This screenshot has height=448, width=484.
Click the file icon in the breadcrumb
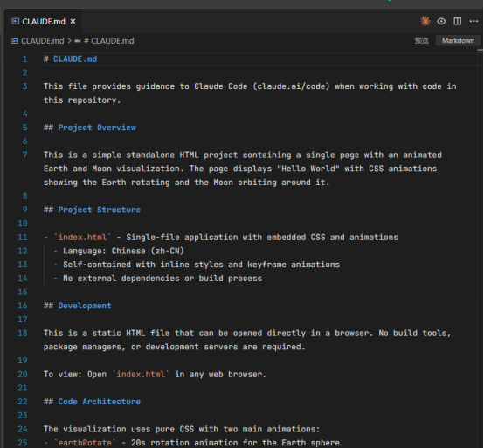15,41
